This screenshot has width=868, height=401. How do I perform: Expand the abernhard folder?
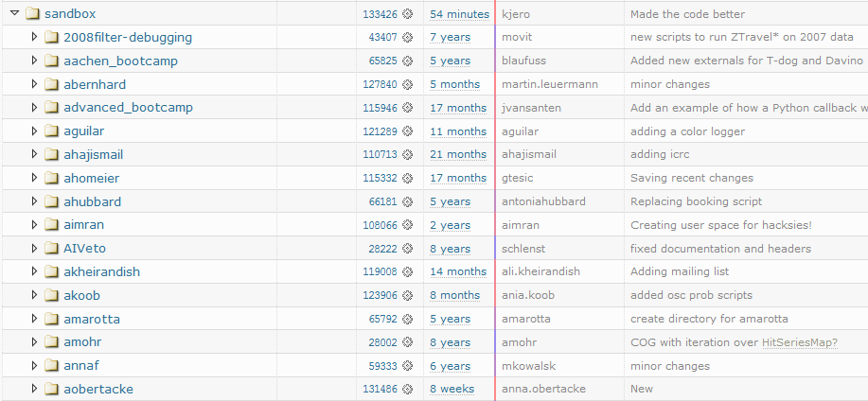coord(34,84)
